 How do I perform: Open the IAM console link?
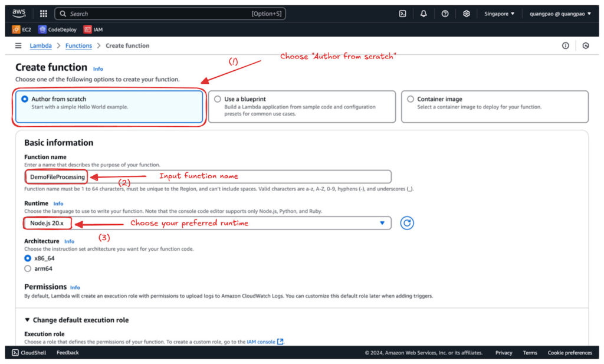265,342
